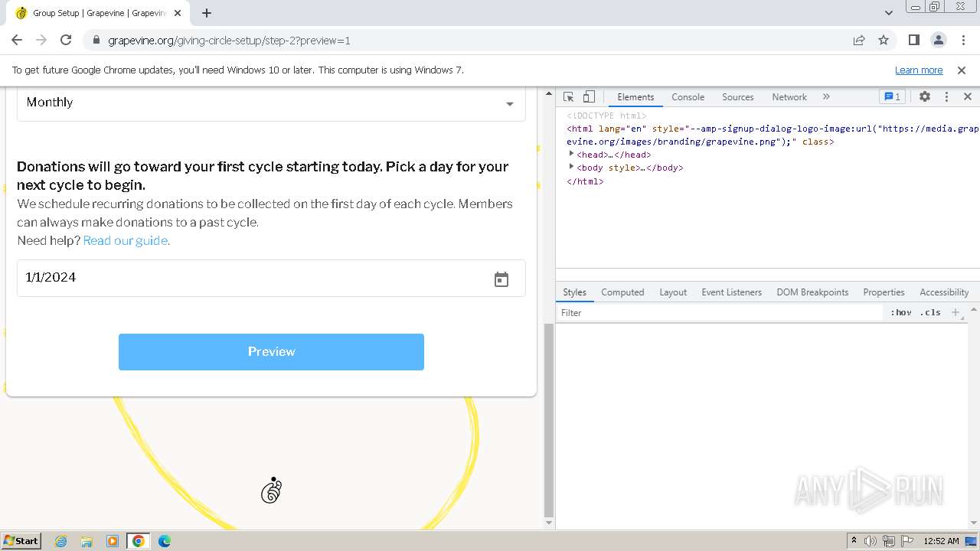Expand the body element node
980x551 pixels.
[x=571, y=168]
